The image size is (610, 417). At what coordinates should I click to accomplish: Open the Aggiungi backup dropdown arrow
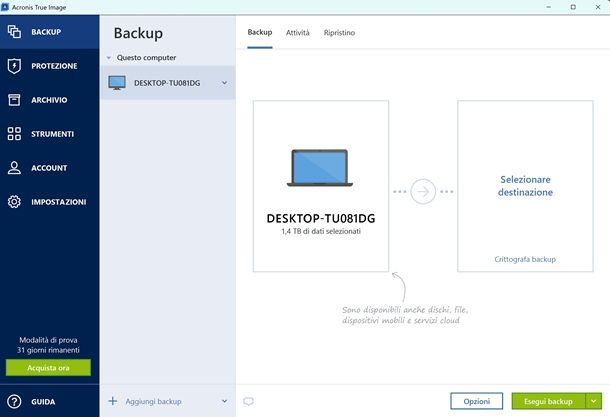click(x=224, y=401)
